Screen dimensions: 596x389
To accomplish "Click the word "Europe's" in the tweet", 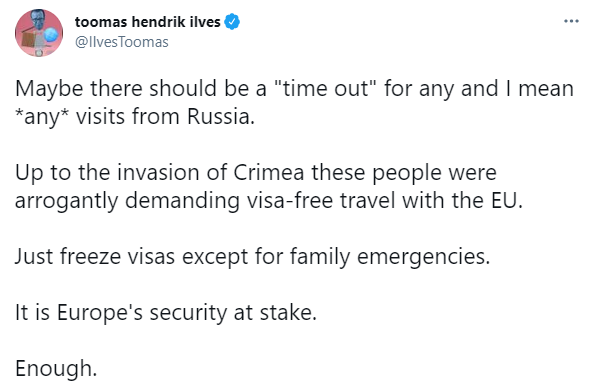I will [100, 313].
